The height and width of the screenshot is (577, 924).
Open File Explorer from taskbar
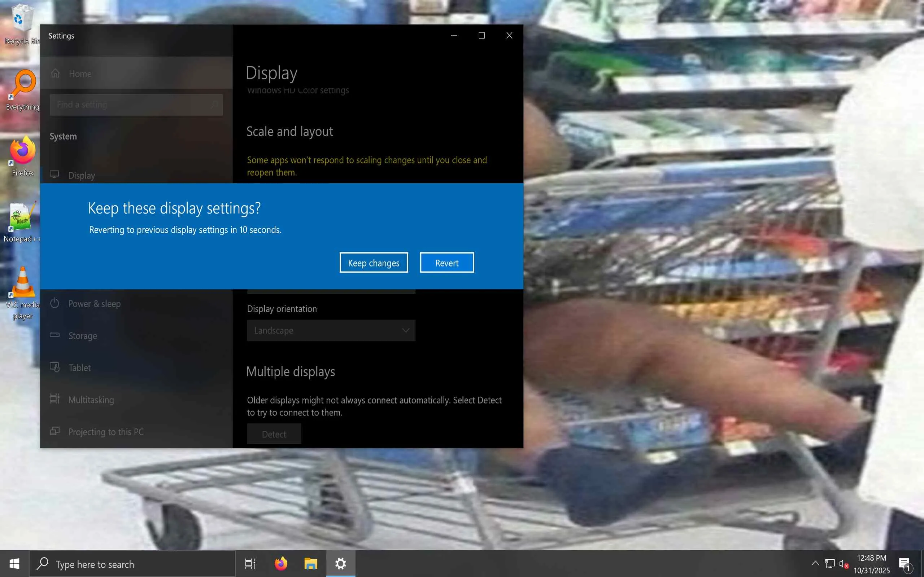click(310, 564)
